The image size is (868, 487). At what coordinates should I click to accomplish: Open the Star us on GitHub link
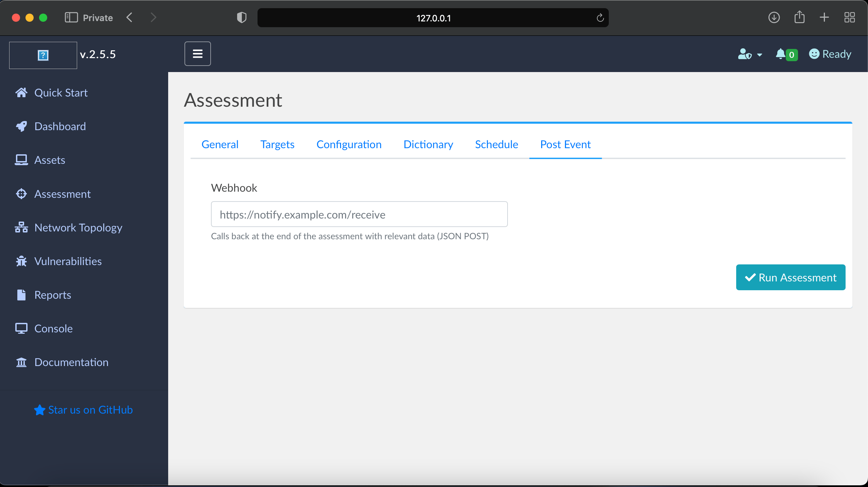pyautogui.click(x=84, y=410)
